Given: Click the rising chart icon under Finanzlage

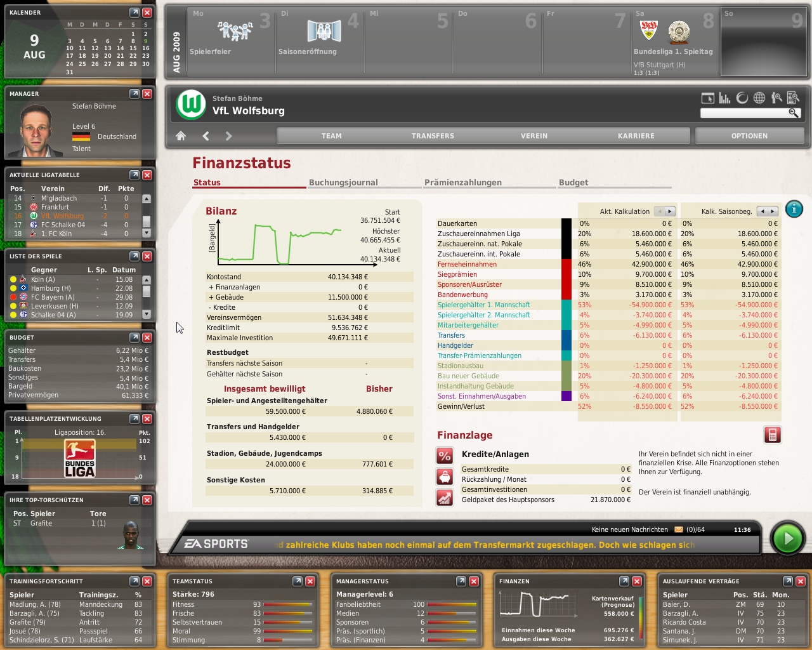Looking at the screenshot, I should tap(445, 498).
